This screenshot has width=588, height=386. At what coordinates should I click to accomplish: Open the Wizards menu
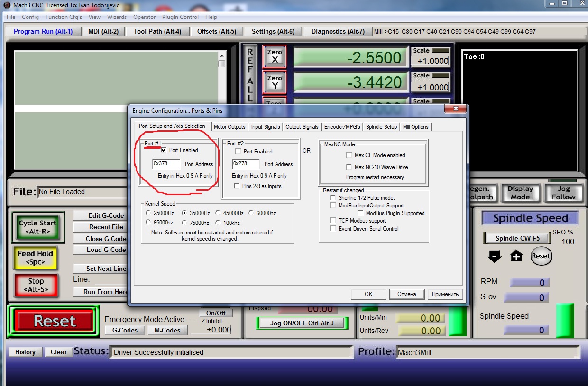(x=117, y=17)
